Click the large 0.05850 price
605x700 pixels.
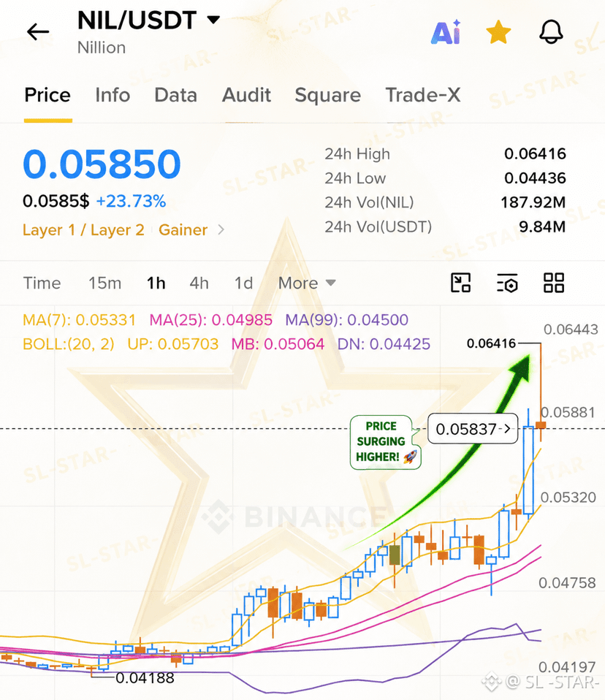[102, 164]
